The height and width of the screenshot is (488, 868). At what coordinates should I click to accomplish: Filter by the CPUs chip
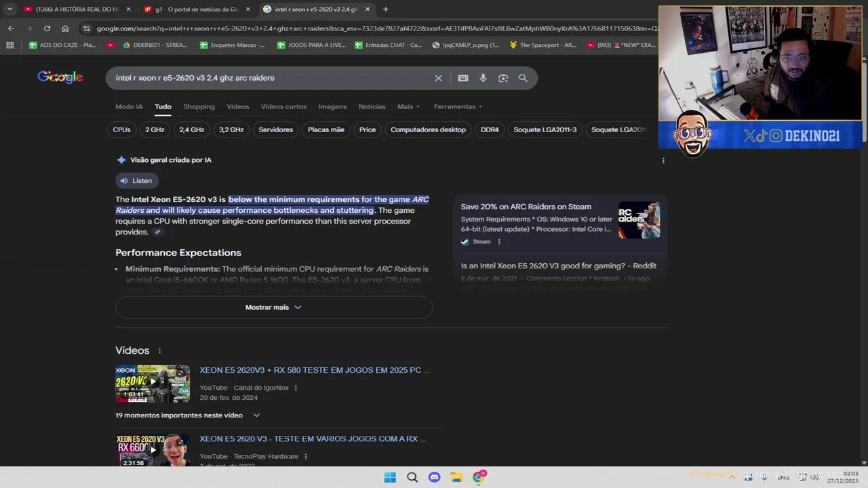pos(122,129)
